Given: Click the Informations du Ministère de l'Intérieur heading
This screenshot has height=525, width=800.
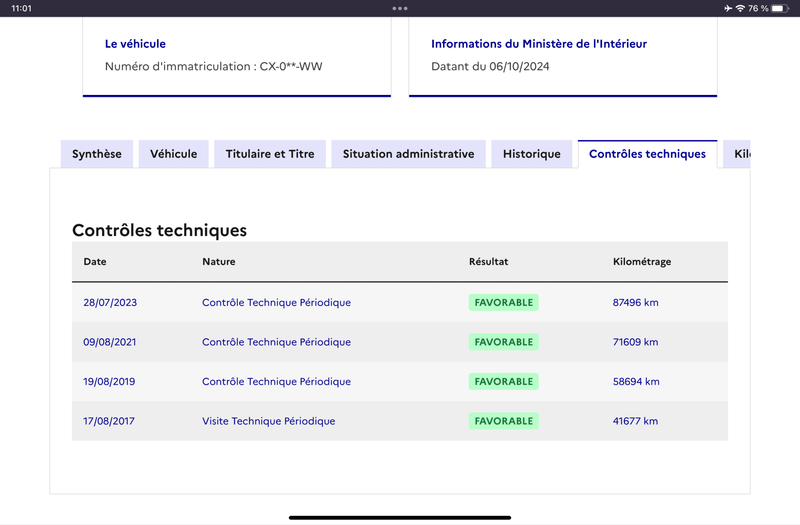Looking at the screenshot, I should [x=539, y=44].
